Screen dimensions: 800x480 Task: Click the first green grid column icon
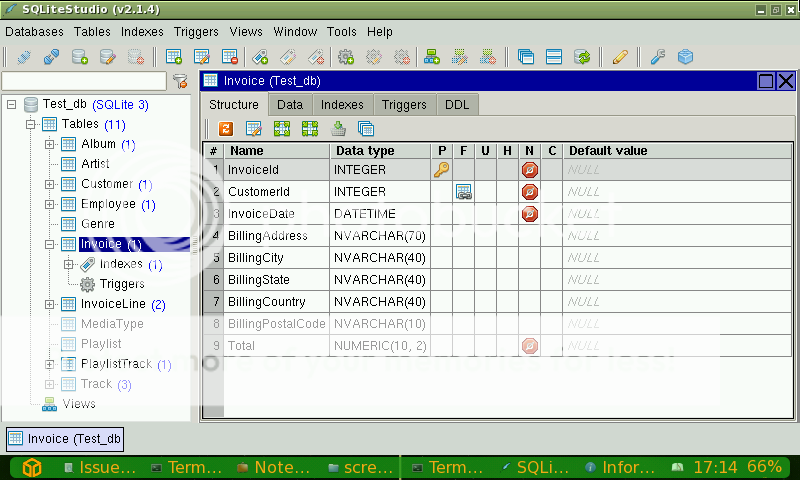click(282, 129)
